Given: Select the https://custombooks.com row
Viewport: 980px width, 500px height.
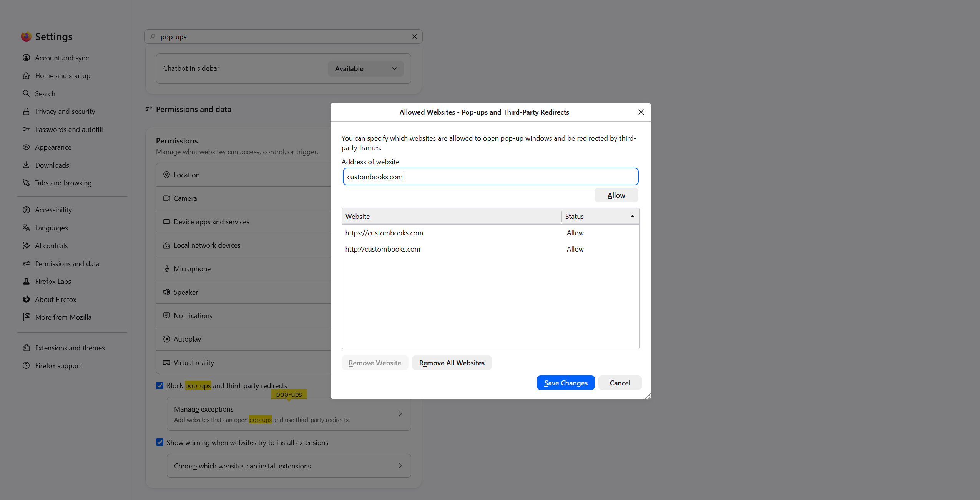Looking at the screenshot, I should [x=490, y=233].
